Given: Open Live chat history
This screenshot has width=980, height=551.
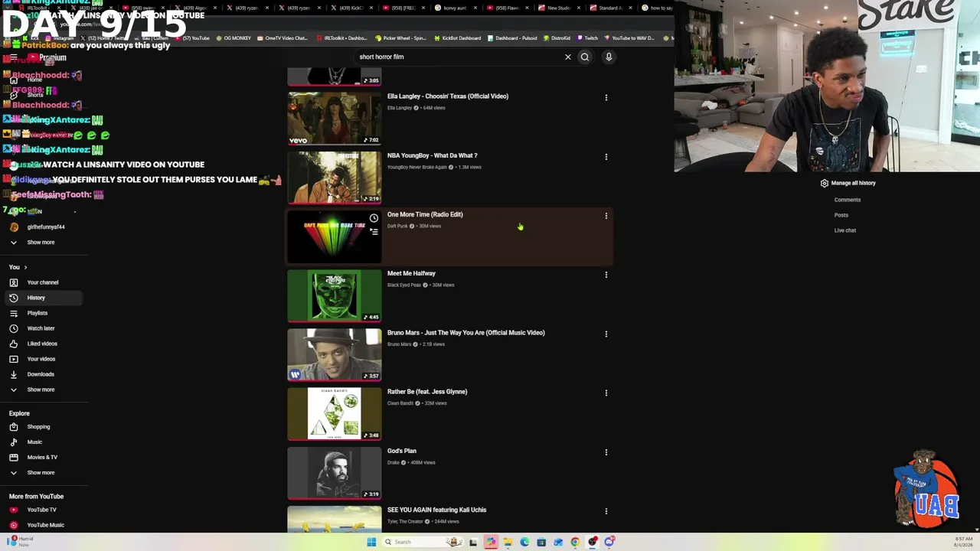Looking at the screenshot, I should (x=845, y=230).
